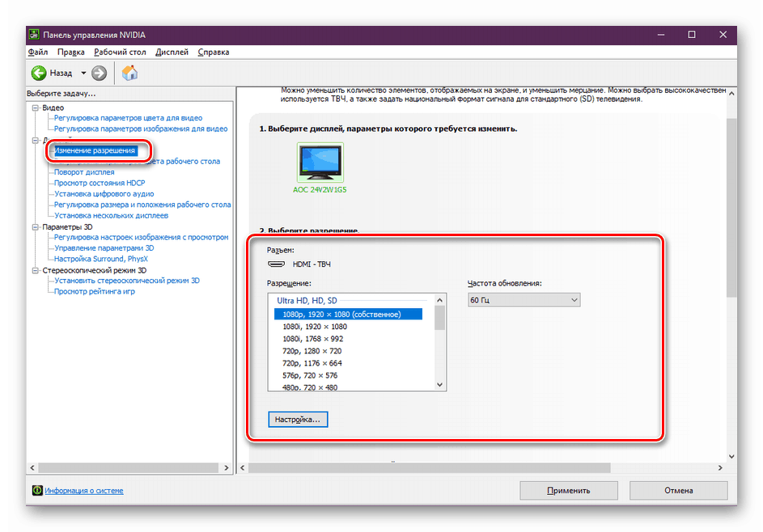Screen dimensions: 763x532
Task: Open the Home page icon in toolbar
Action: pos(129,73)
